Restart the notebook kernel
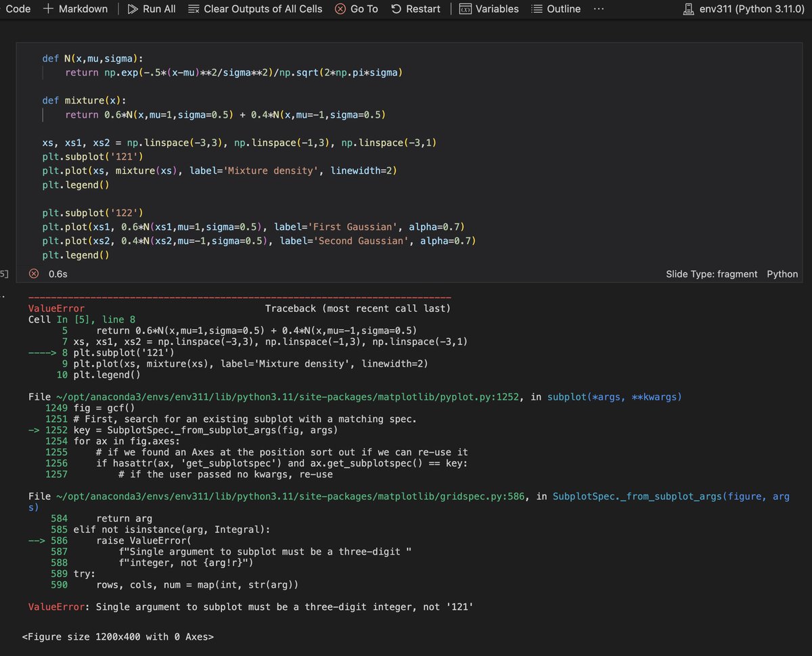Screen dimensions: 812x656 pos(416,9)
